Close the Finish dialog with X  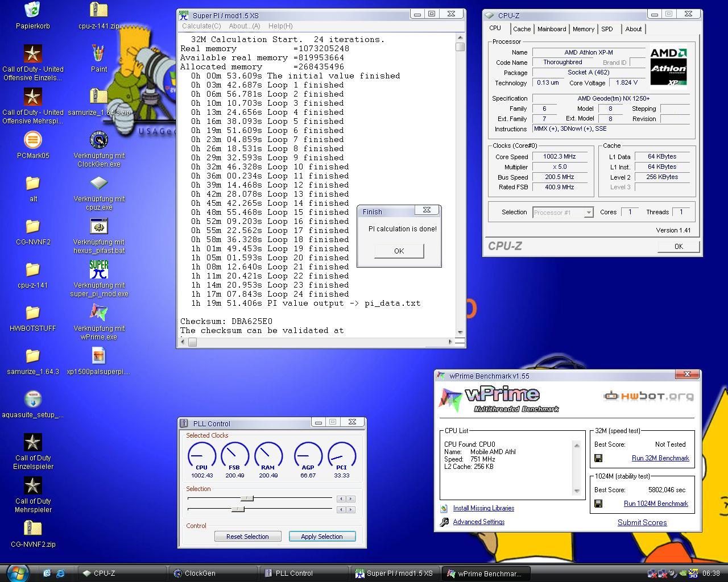tap(427, 210)
